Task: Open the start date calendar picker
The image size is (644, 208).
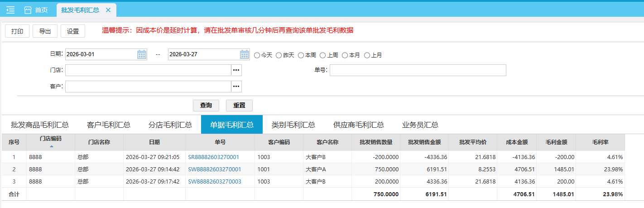Action: point(142,55)
